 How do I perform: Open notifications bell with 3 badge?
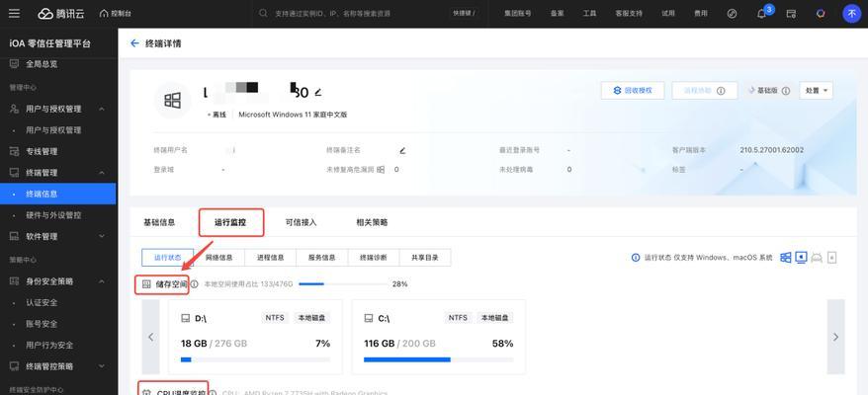762,14
